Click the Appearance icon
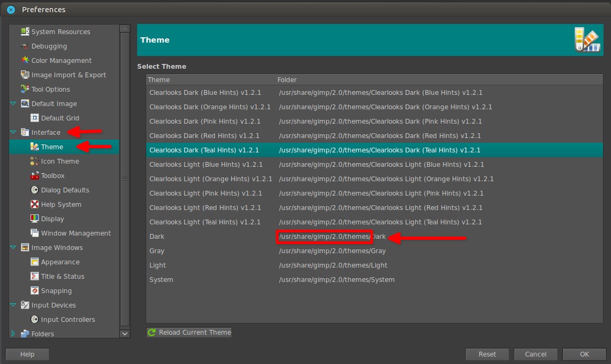The height and width of the screenshot is (364, 611). (35, 262)
